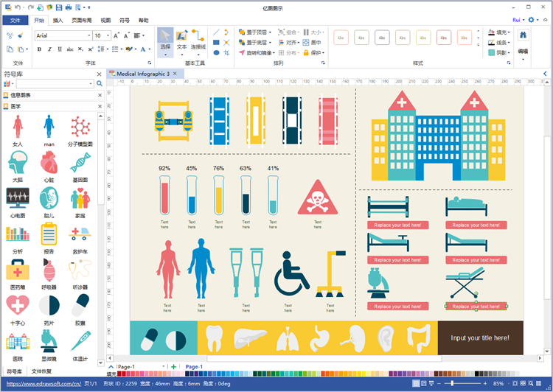Switch to the 帮助 help tab
This screenshot has width=553, height=392.
click(x=144, y=20)
